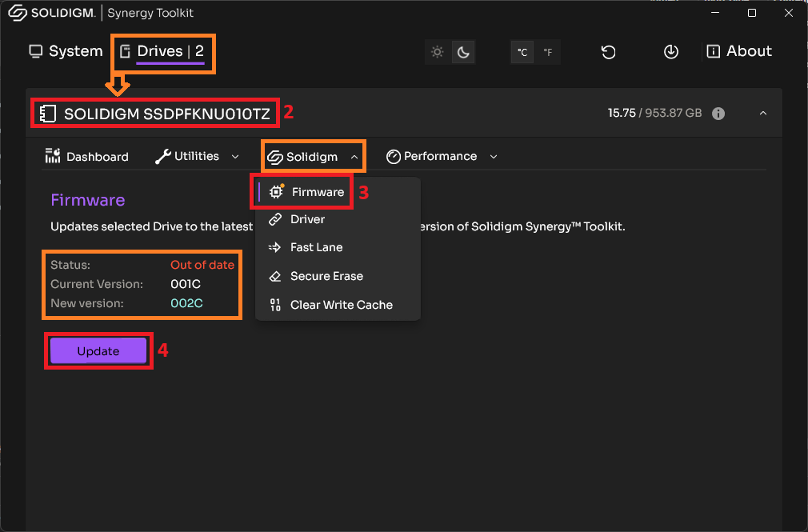This screenshot has height=532, width=808.
Task: Click the Clear Write Cache binary icon
Action: pos(275,305)
